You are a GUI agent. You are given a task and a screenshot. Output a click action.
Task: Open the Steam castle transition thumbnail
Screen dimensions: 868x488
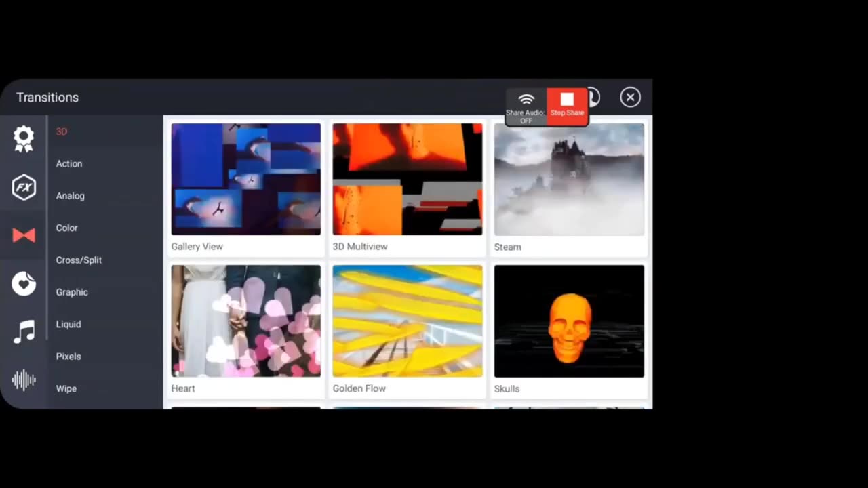click(569, 179)
